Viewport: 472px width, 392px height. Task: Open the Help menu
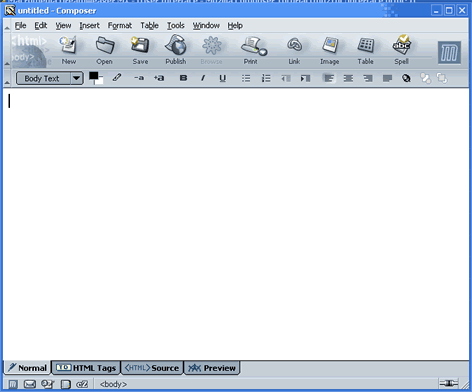pyautogui.click(x=235, y=26)
